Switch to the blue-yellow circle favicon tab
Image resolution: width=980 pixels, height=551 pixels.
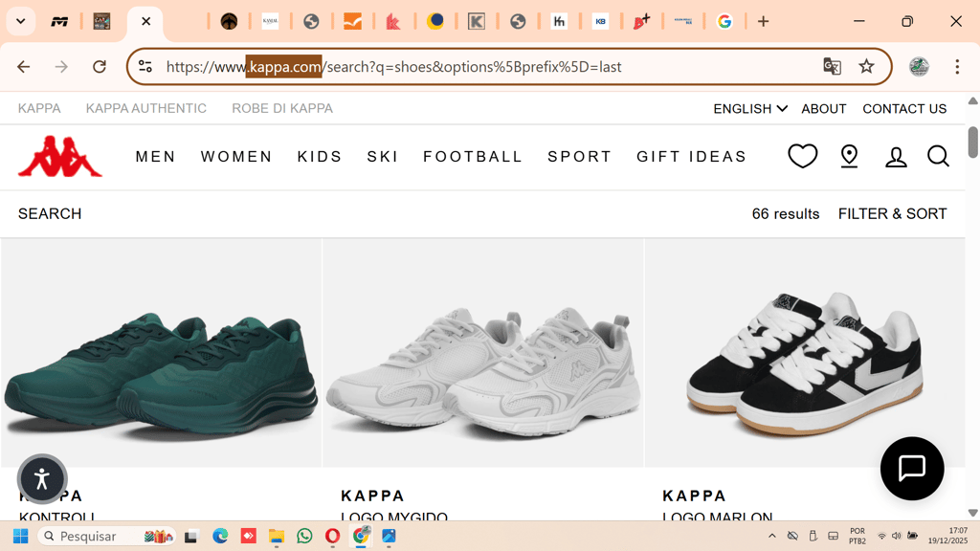pyautogui.click(x=435, y=21)
